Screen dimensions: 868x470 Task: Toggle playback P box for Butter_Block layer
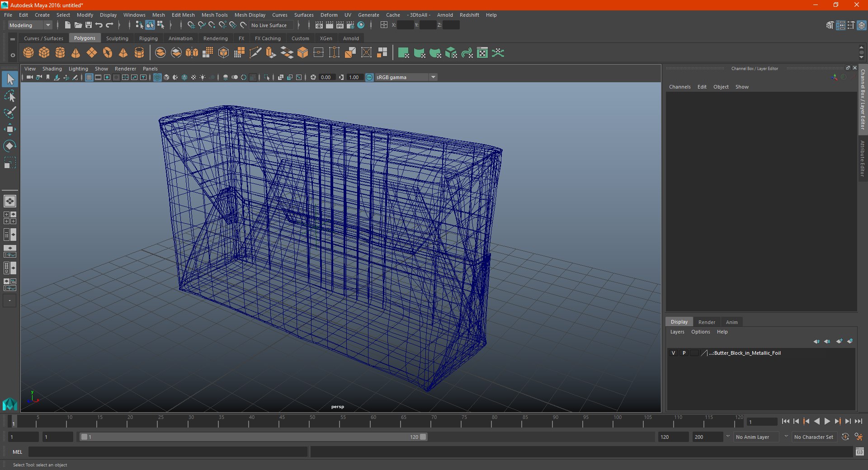click(x=684, y=353)
